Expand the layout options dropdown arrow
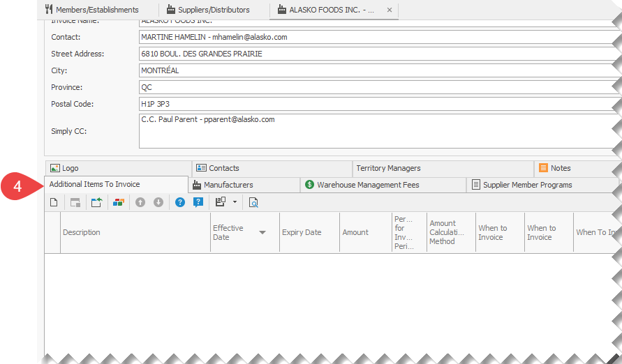Image resolution: width=622 pixels, height=364 pixels. tap(235, 202)
